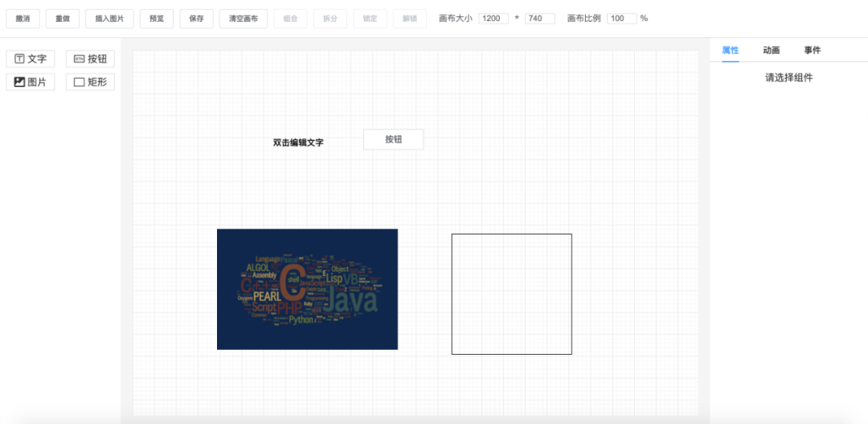Switch to the 动画 animation tab
The width and height of the screenshot is (868, 424).
tap(771, 51)
